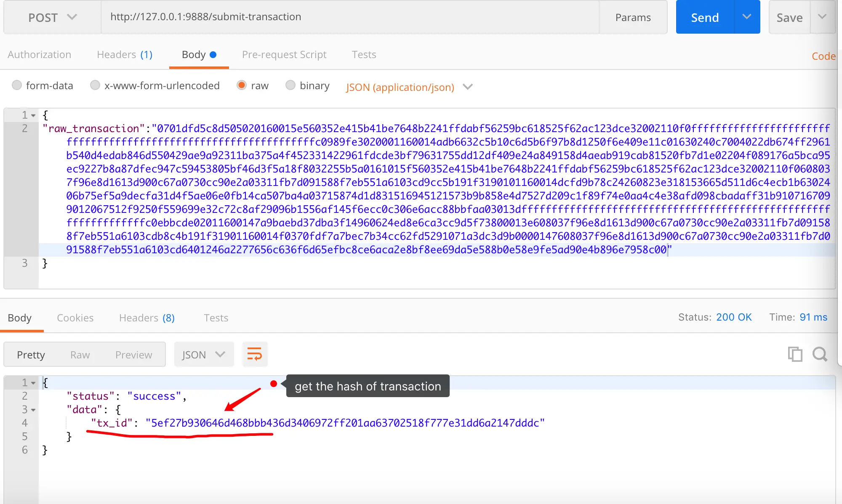Viewport: 842px width, 504px height.
Task: Click the Params button
Action: click(633, 17)
